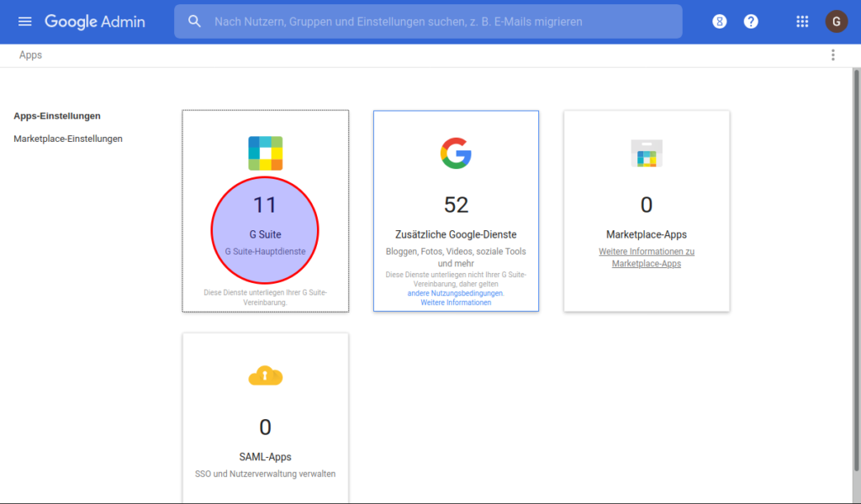The height and width of the screenshot is (504, 861).
Task: Click the SAML-Apps count 0
Action: click(265, 428)
